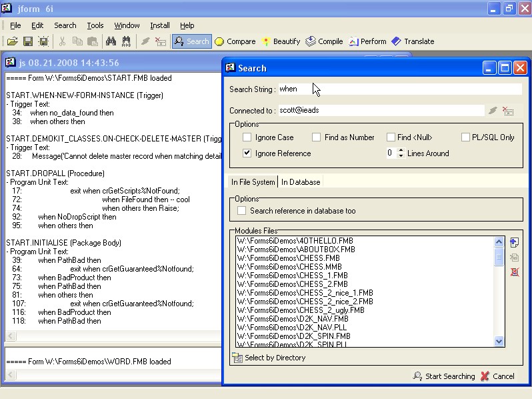Click START.DROPALL (Procedure) result line
Image resolution: width=532 pixels, height=399 pixels.
tap(55, 173)
